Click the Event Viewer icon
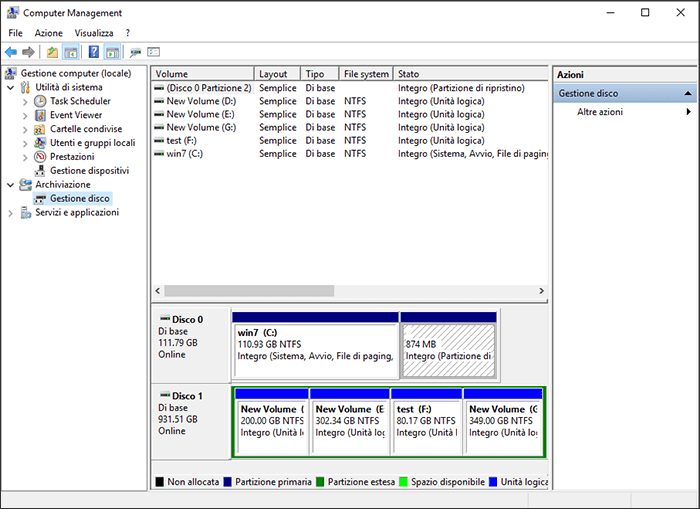The width and height of the screenshot is (700, 509). (x=40, y=115)
